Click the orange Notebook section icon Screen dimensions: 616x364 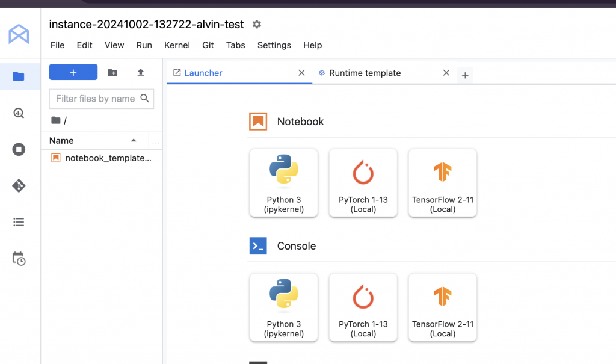point(258,122)
